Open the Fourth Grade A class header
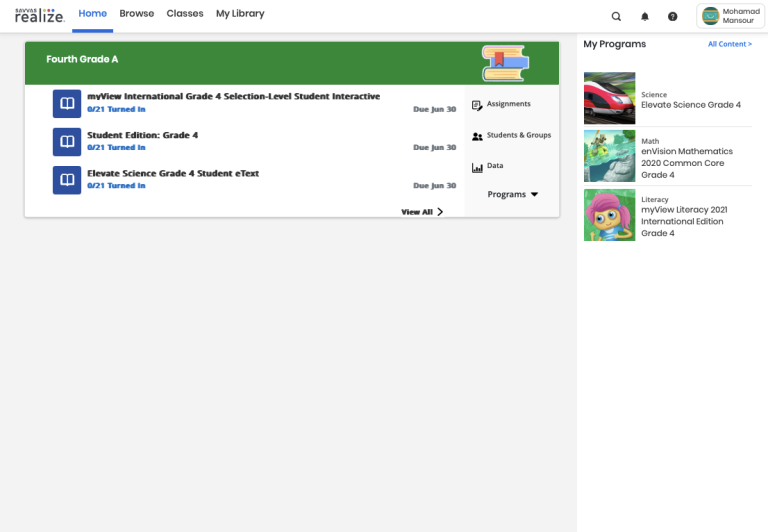The image size is (768, 532). click(82, 59)
